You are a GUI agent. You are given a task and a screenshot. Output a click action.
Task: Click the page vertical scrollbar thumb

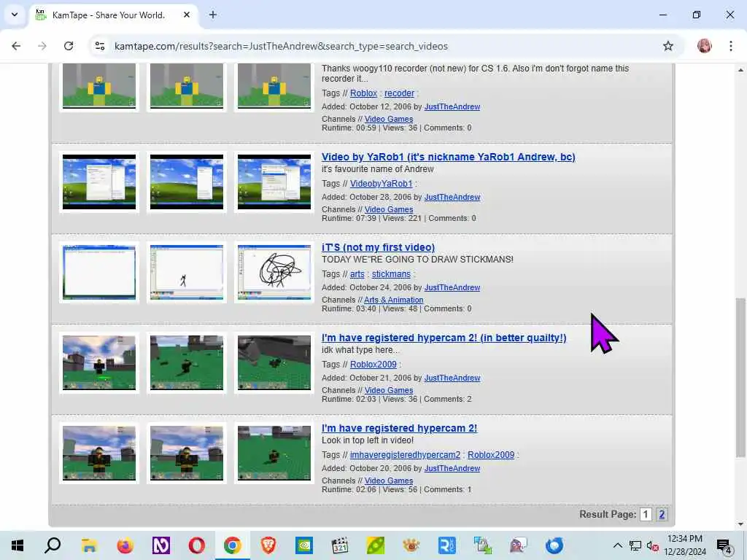click(x=740, y=377)
